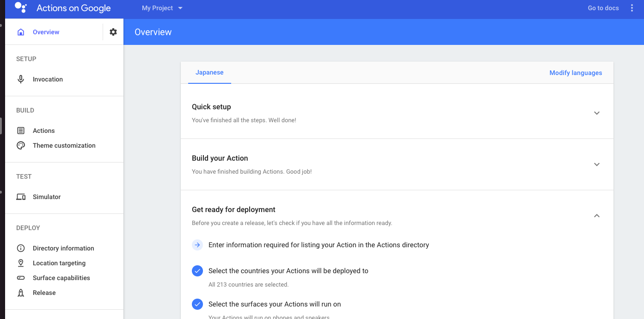Viewport: 644px width, 319px height.
Task: Click the "You have finished building Actions" text
Action: pos(252,171)
